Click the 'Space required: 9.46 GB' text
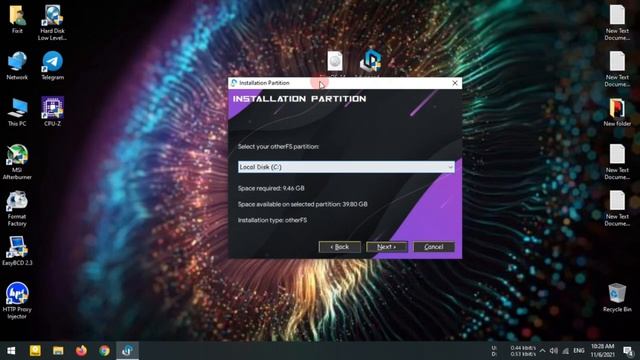640x360 pixels. pyautogui.click(x=271, y=189)
